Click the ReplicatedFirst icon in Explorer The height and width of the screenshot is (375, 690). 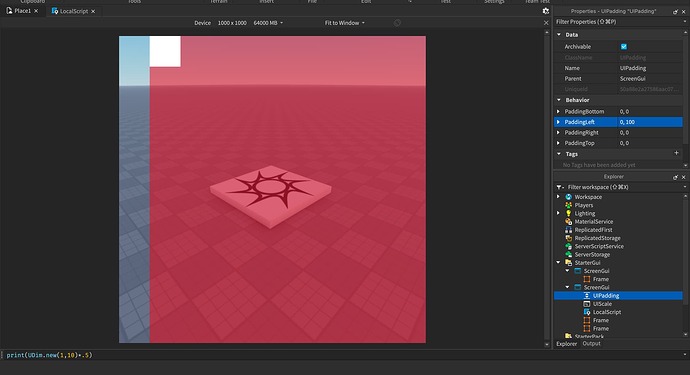pyautogui.click(x=569, y=230)
